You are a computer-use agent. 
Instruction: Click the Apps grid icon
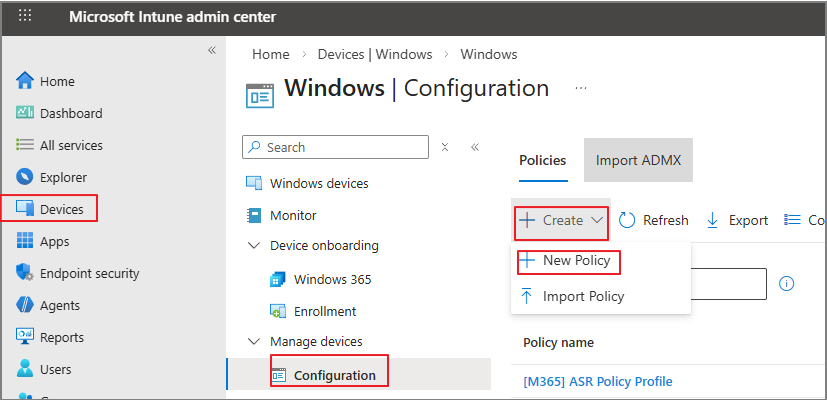[x=25, y=241]
